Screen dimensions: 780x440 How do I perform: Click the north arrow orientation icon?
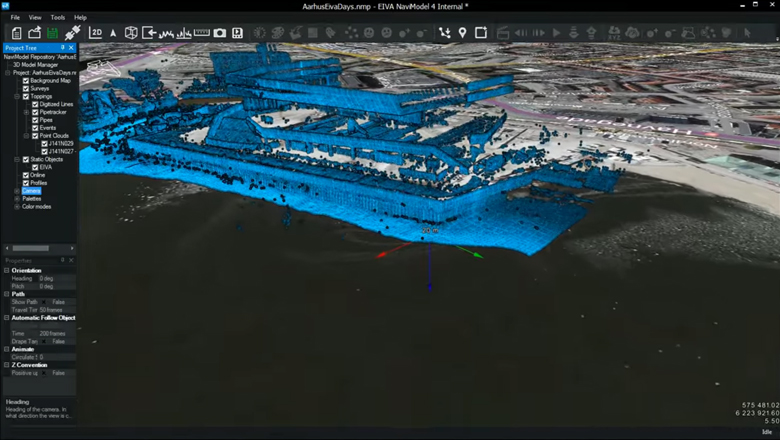[x=113, y=33]
